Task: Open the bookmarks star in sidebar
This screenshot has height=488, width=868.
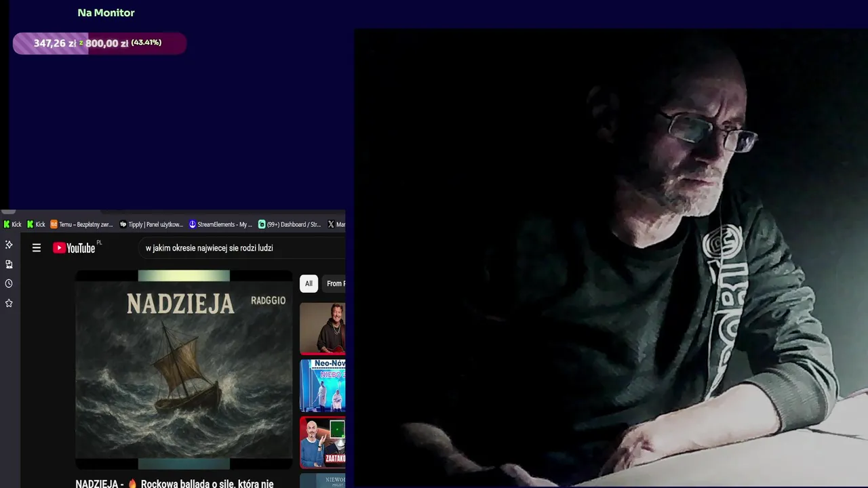Action: point(9,303)
